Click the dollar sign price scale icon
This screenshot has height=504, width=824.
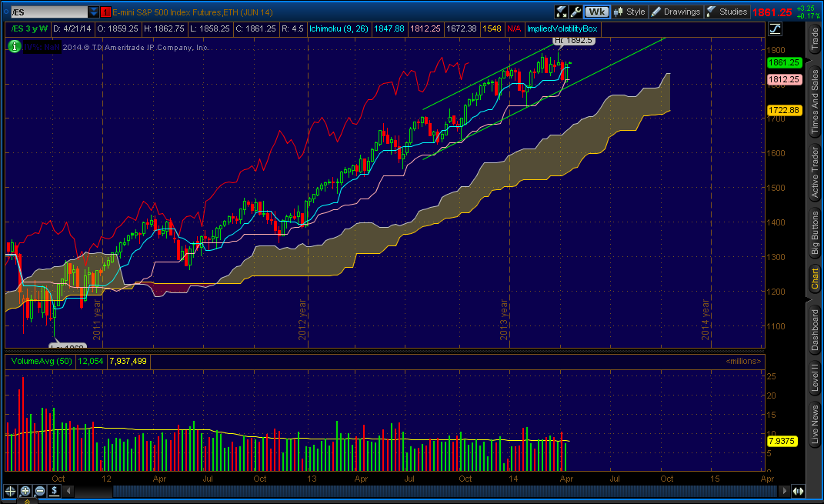(54, 491)
